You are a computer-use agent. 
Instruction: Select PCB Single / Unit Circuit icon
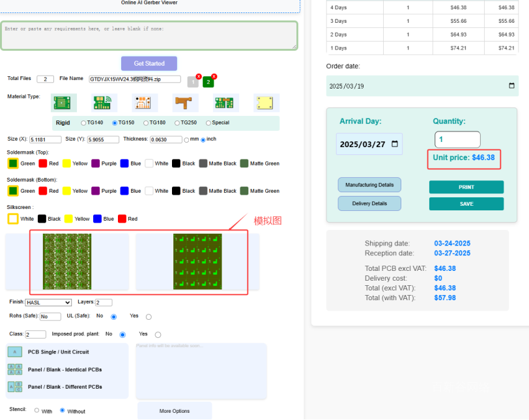(x=14, y=352)
